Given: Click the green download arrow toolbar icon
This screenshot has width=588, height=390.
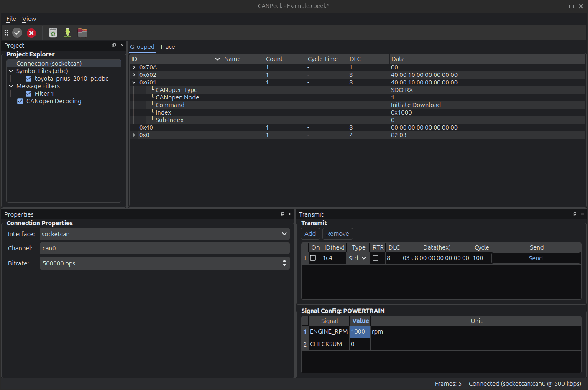Looking at the screenshot, I should [67, 33].
